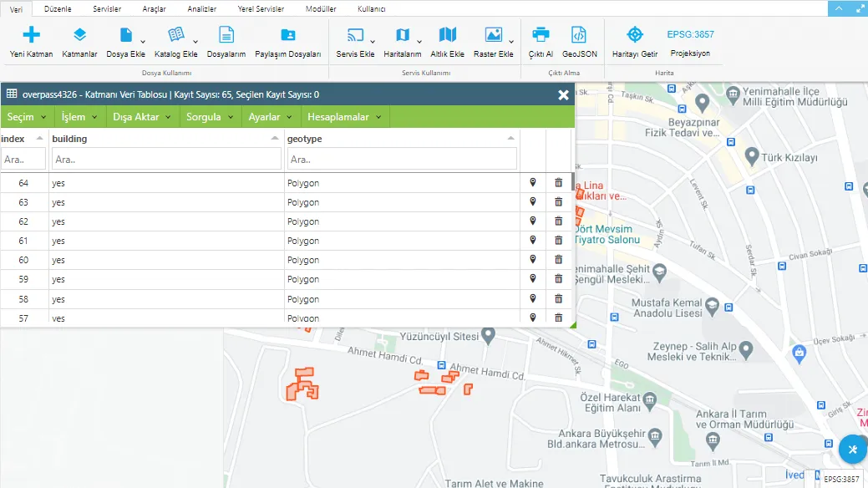Open the Ayarlar dropdown menu
868x488 pixels.
click(270, 117)
